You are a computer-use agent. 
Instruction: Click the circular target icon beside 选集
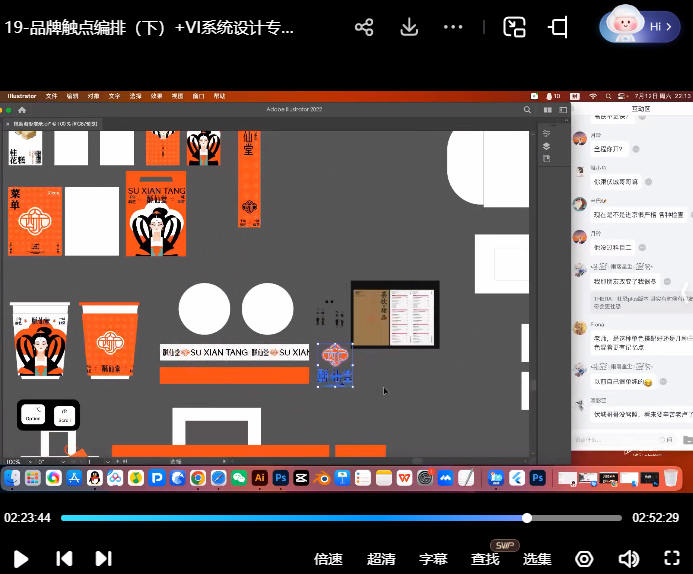coord(585,559)
